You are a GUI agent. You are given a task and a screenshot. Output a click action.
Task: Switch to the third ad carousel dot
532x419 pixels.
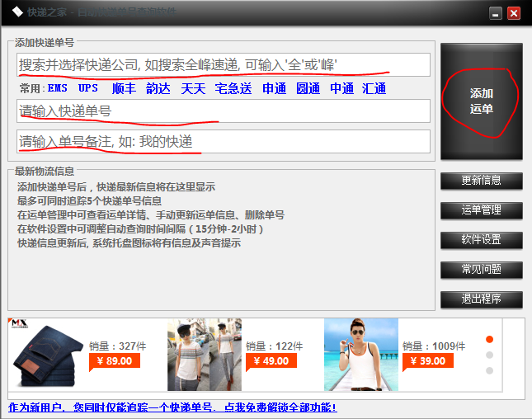[x=489, y=370]
